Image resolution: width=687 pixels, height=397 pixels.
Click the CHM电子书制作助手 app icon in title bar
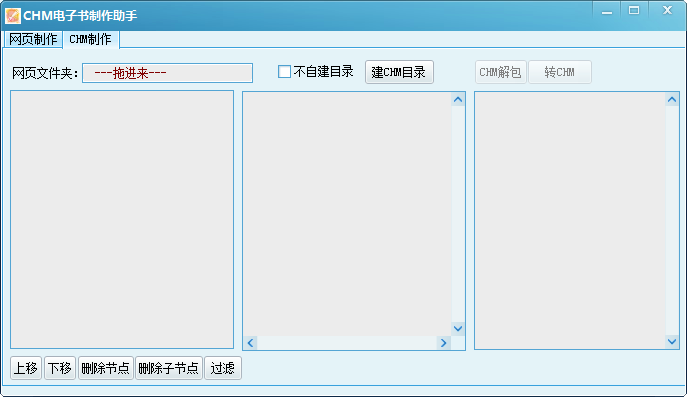12,16
